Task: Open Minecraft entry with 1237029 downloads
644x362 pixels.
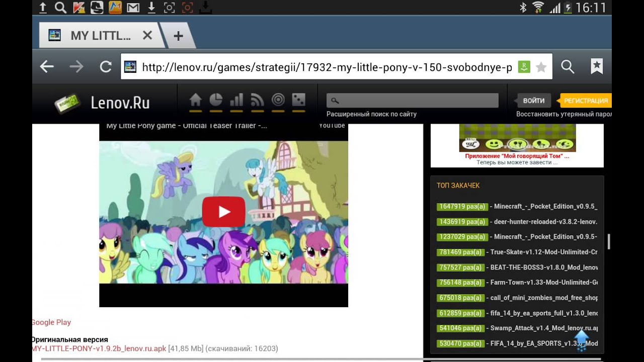Action: (517, 237)
